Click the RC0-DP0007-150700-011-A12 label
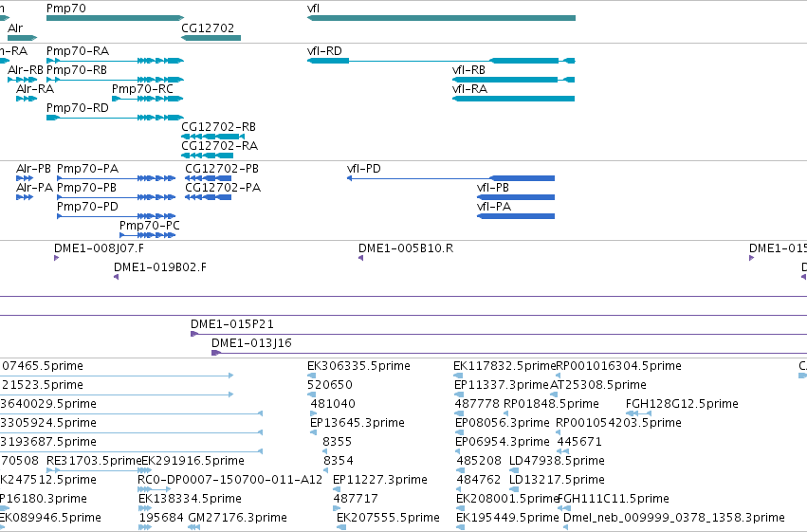The width and height of the screenshot is (807, 532). 230,481
